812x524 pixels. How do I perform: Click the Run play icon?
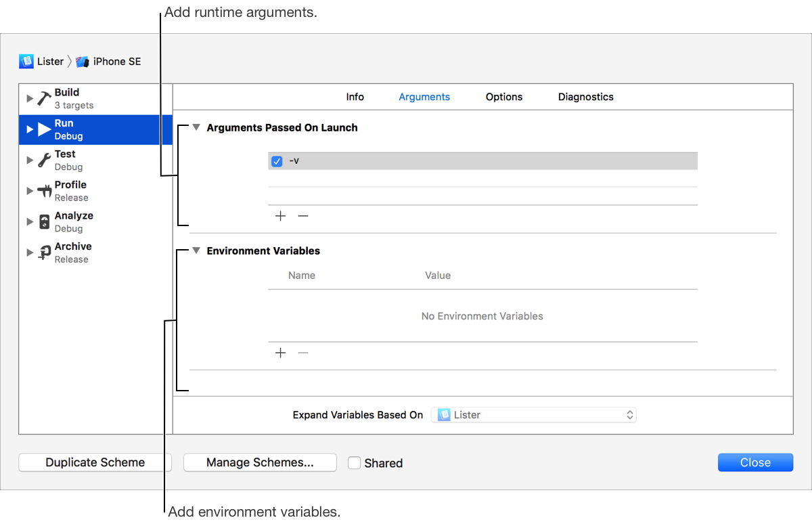[x=45, y=129]
